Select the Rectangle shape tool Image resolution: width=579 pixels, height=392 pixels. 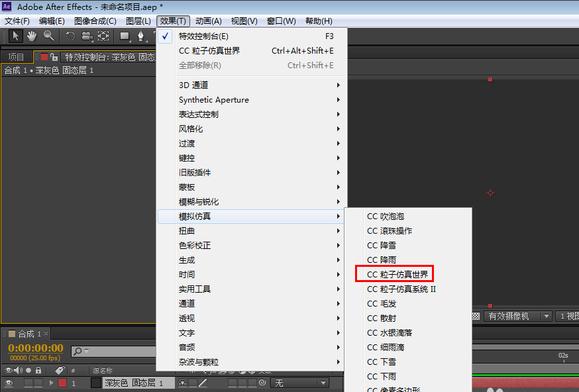pyautogui.click(x=123, y=36)
